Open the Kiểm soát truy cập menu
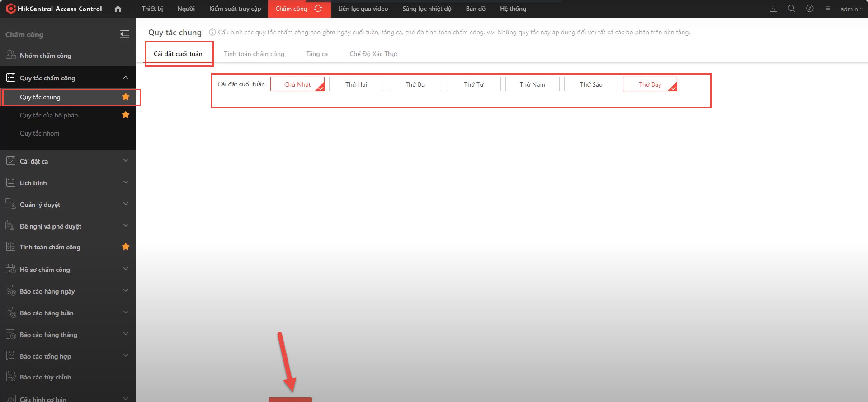 pos(235,9)
